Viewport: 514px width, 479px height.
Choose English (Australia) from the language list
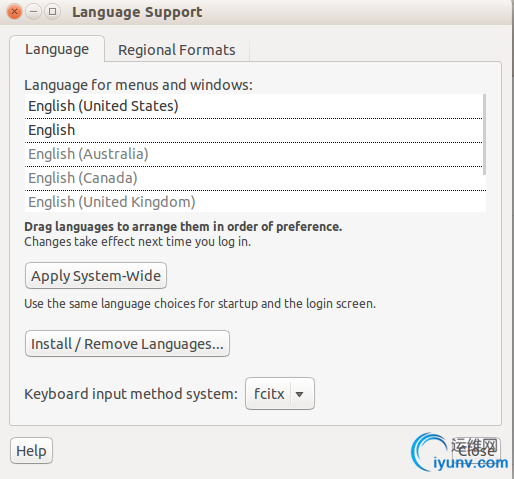pos(253,154)
